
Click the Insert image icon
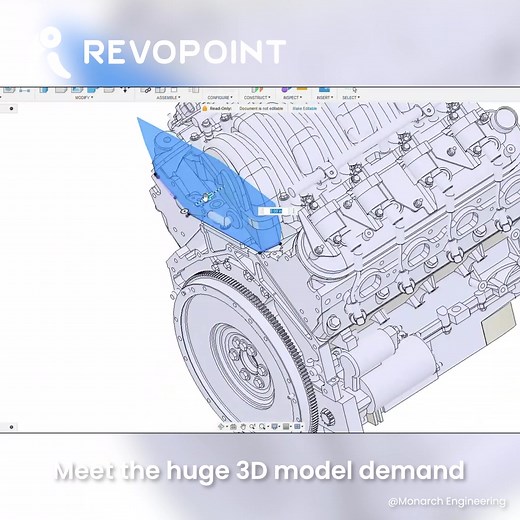point(324,89)
